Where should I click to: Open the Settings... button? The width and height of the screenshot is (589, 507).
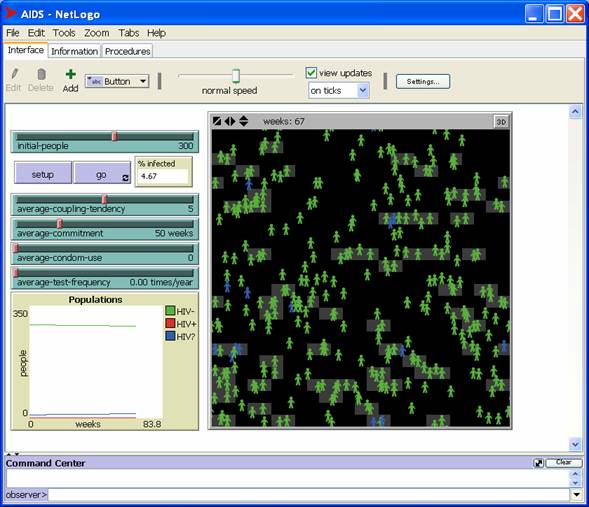[x=423, y=81]
